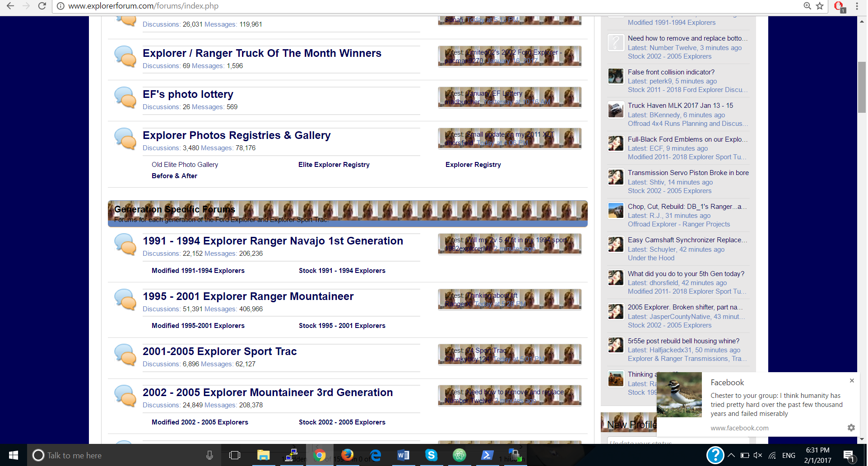This screenshot has width=868, height=466.
Task: Open '5r55e post rebuild bell housing whine?' thread
Action: (x=684, y=341)
